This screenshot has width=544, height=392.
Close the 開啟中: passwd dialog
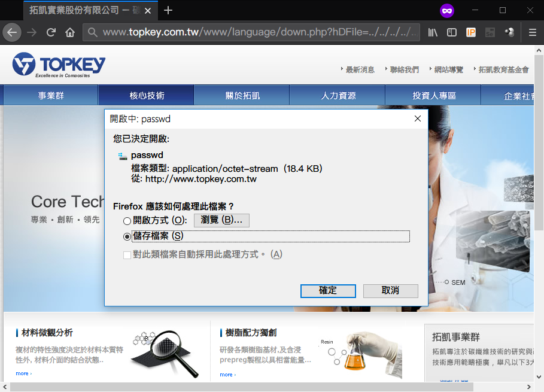[x=418, y=118]
